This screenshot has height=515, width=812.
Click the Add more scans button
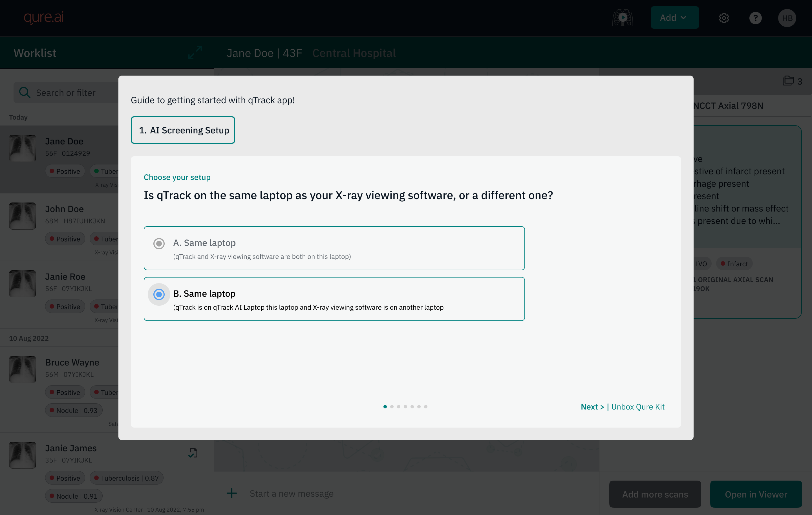pyautogui.click(x=655, y=494)
